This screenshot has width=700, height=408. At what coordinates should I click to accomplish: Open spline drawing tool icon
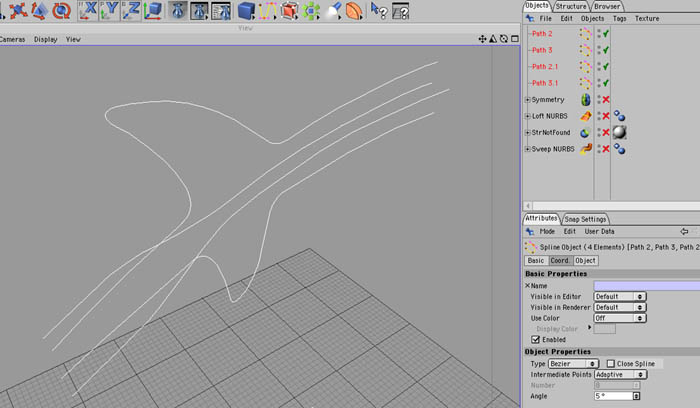(x=267, y=11)
